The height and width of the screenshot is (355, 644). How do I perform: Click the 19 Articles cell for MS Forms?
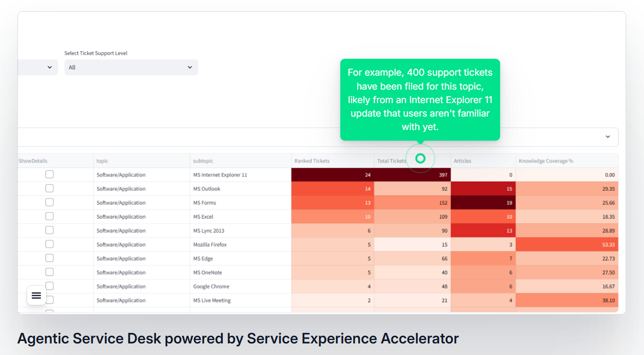(x=483, y=203)
